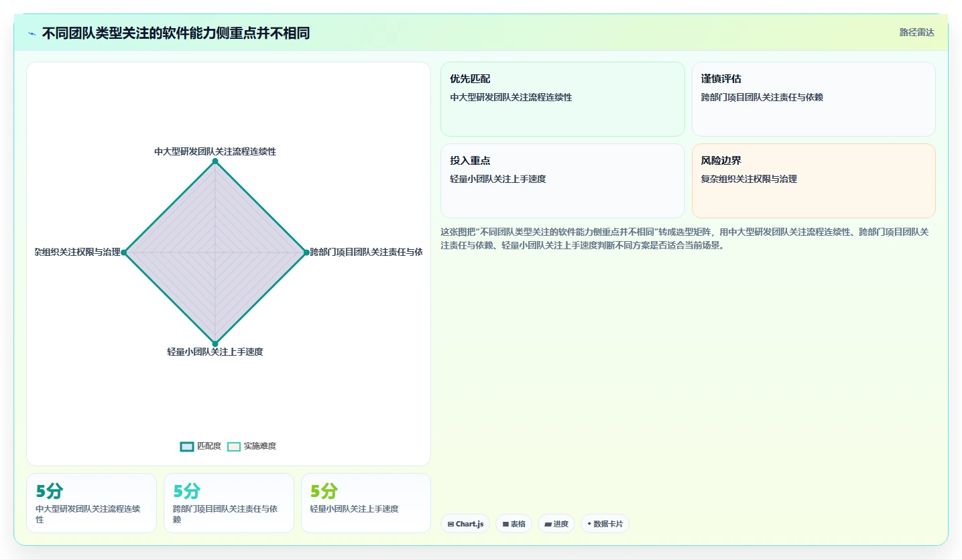Screen dimensions: 962x560
Task: Click the dark teal 5分 score
Action: click(x=49, y=491)
